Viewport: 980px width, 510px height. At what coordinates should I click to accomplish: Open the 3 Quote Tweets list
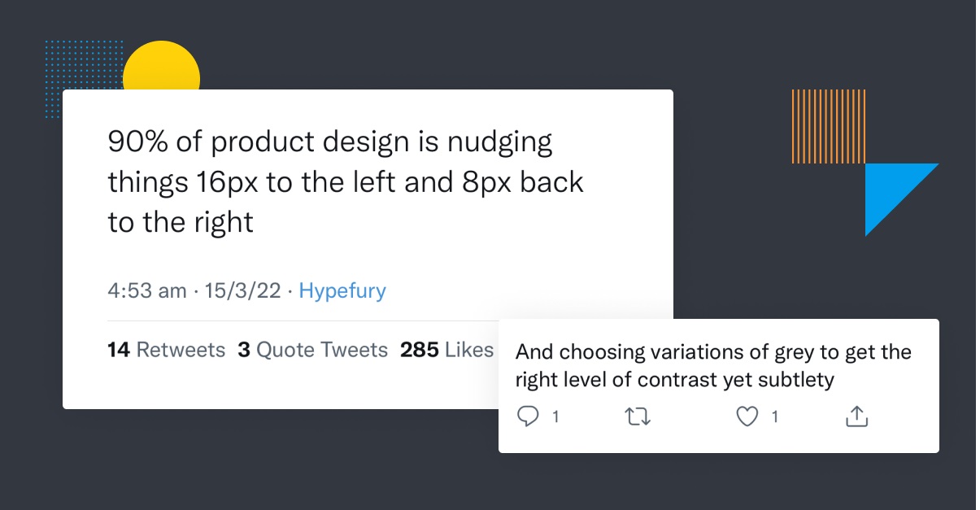pyautogui.click(x=312, y=350)
